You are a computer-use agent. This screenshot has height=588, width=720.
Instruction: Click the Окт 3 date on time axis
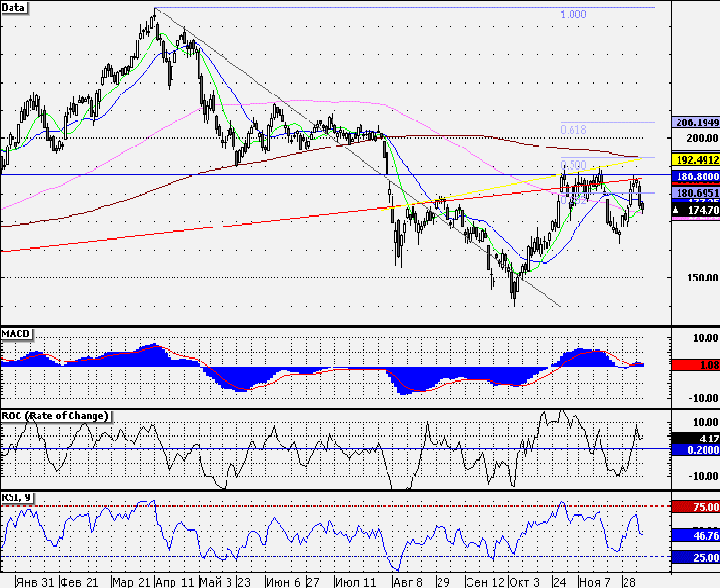tap(524, 582)
